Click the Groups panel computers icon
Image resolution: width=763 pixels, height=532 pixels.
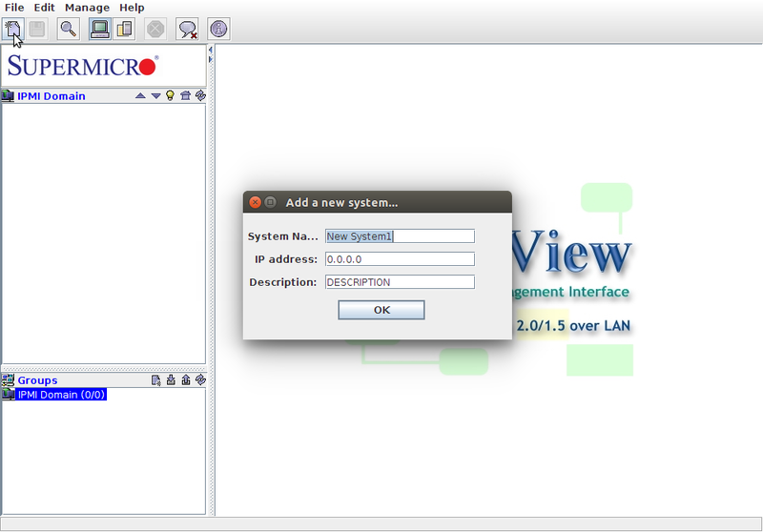(8, 379)
